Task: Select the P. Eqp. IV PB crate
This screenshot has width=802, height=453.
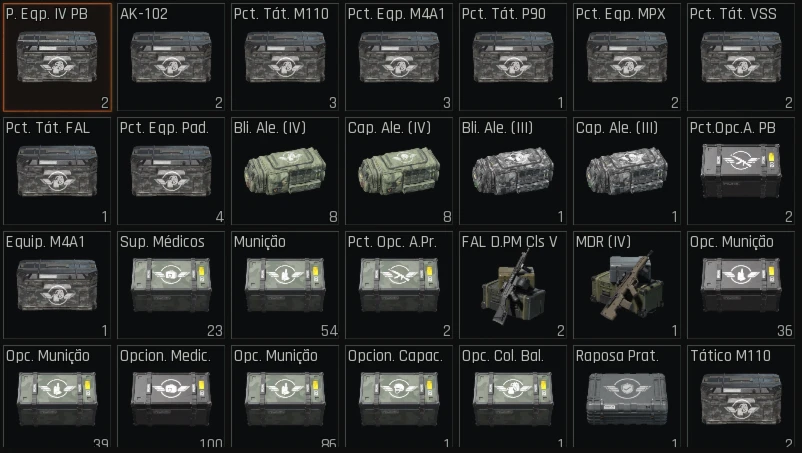Action: coord(57,57)
